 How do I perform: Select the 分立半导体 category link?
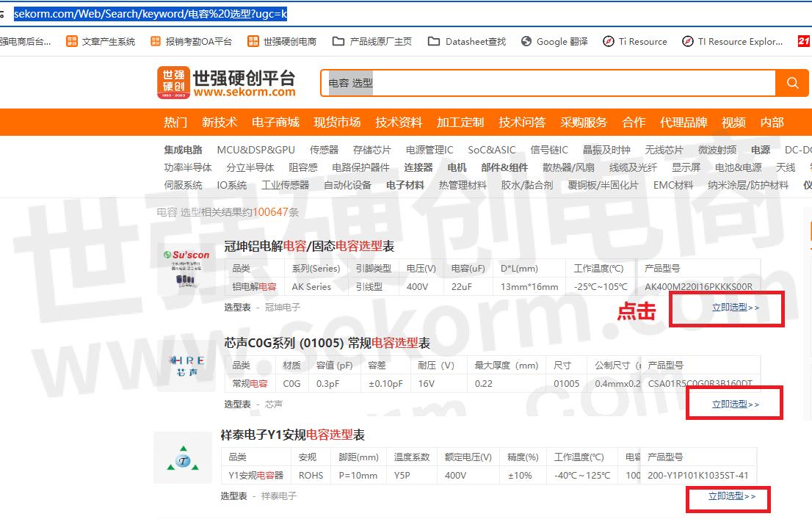[x=250, y=167]
